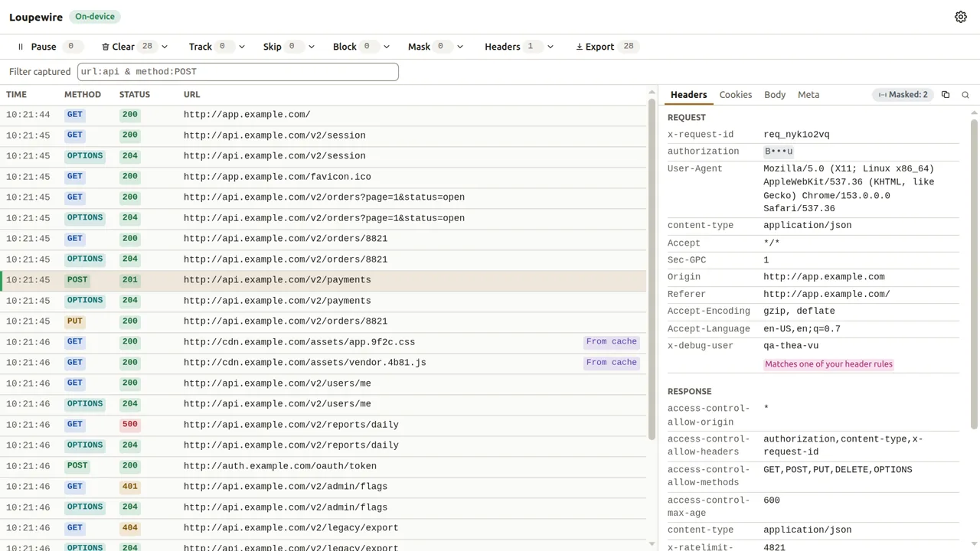Click the x-request-id value req_nyk1o2vq
The width and height of the screenshot is (980, 551).
tap(796, 135)
